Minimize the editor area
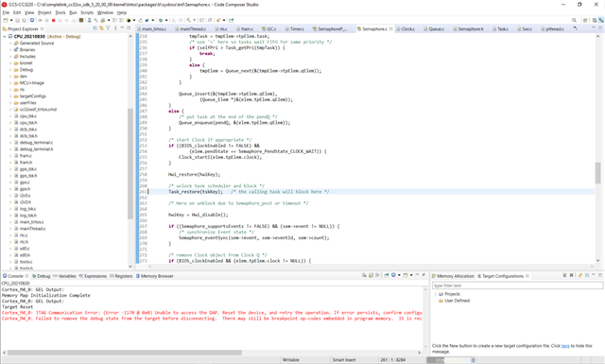The height and width of the screenshot is (364, 605). pyautogui.click(x=594, y=28)
